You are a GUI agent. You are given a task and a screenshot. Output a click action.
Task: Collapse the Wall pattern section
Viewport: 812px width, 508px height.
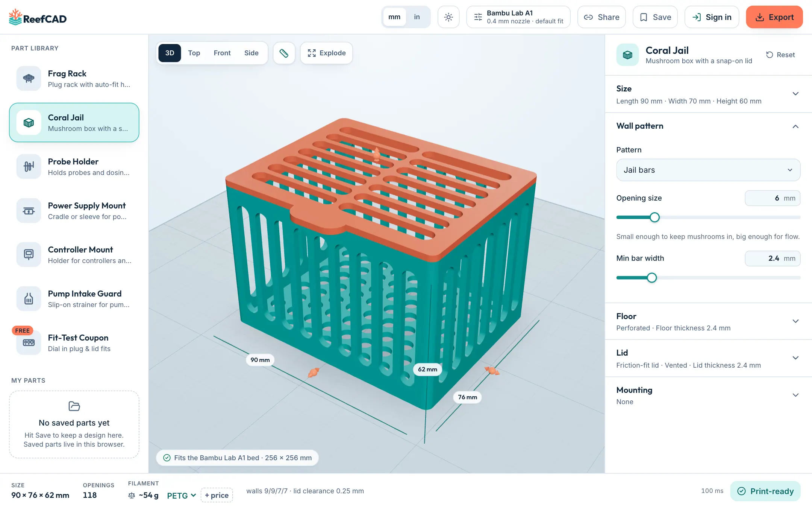click(708, 126)
